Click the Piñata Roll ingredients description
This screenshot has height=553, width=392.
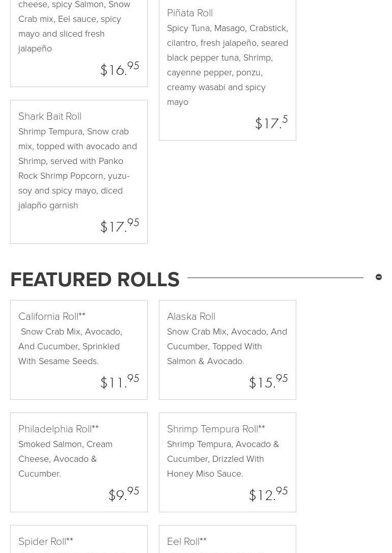click(x=227, y=65)
